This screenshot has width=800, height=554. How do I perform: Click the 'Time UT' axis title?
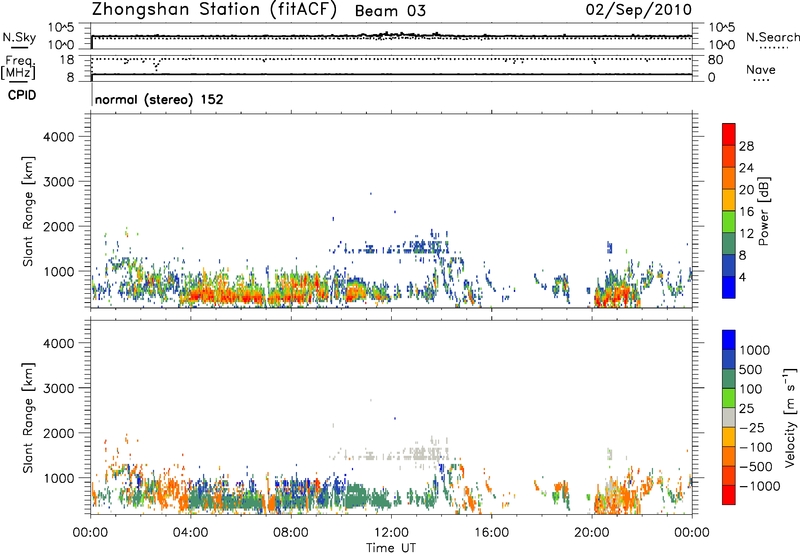(x=391, y=547)
